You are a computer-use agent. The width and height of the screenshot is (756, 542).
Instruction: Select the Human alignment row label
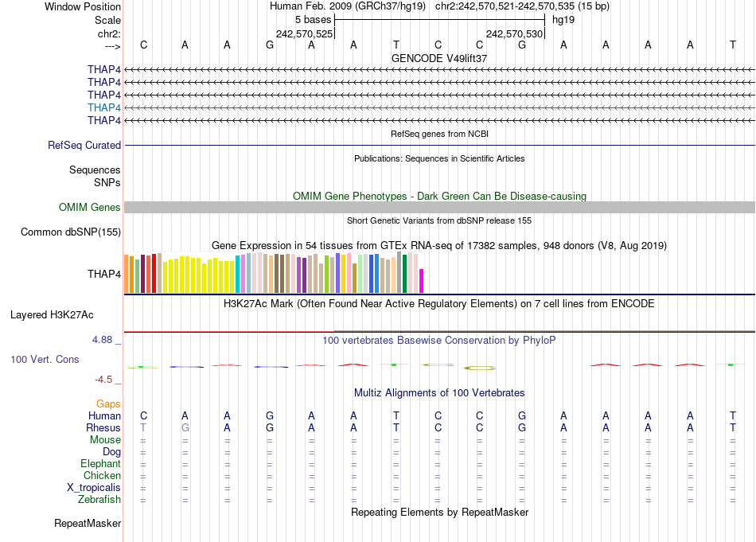(104, 415)
